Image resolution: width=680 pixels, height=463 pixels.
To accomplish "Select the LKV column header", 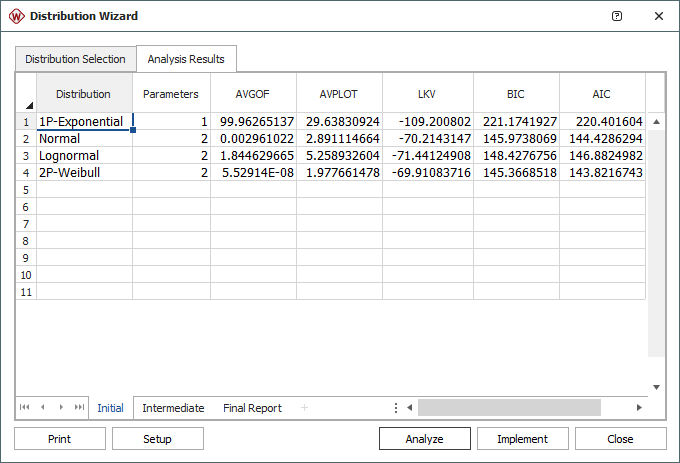I will 428,93.
